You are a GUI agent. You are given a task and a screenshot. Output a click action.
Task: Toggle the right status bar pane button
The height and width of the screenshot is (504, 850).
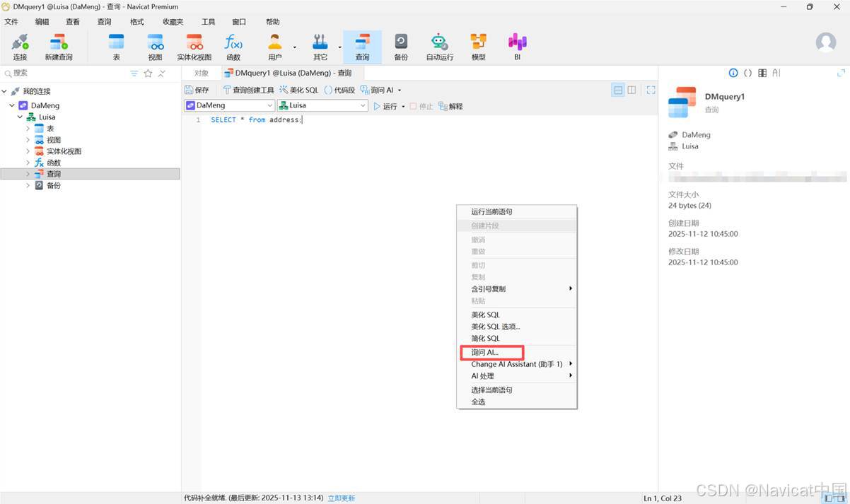pos(841,498)
